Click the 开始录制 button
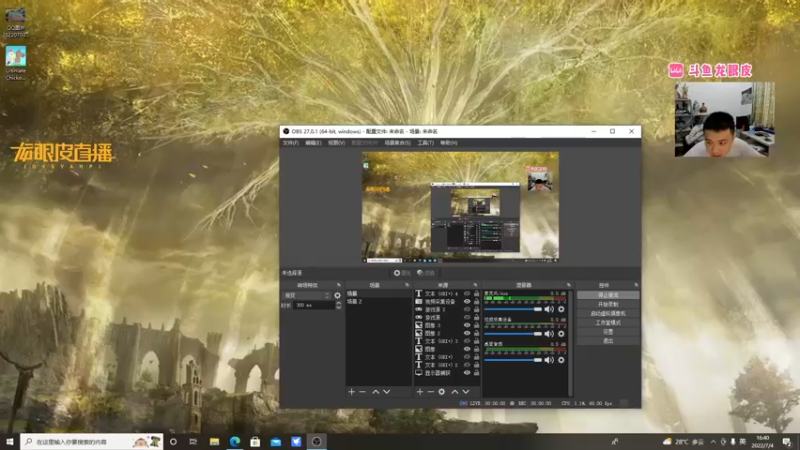This screenshot has width=800, height=450. click(608, 304)
